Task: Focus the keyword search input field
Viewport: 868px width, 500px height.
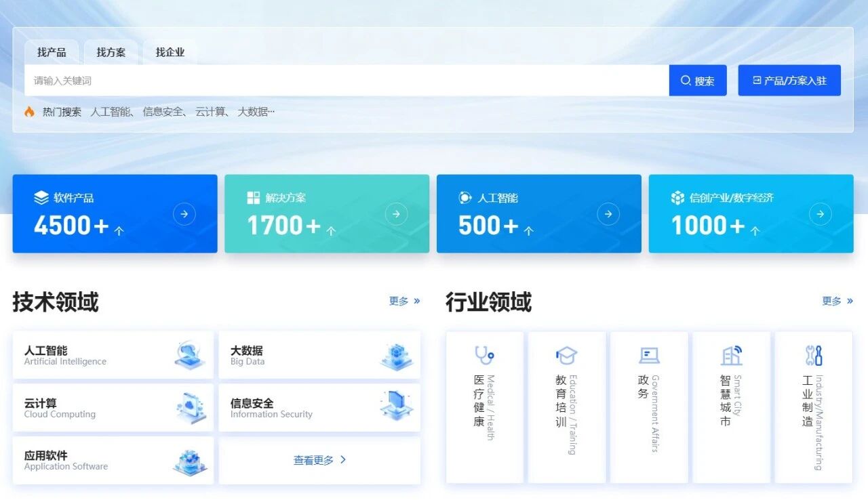Action: pos(346,81)
